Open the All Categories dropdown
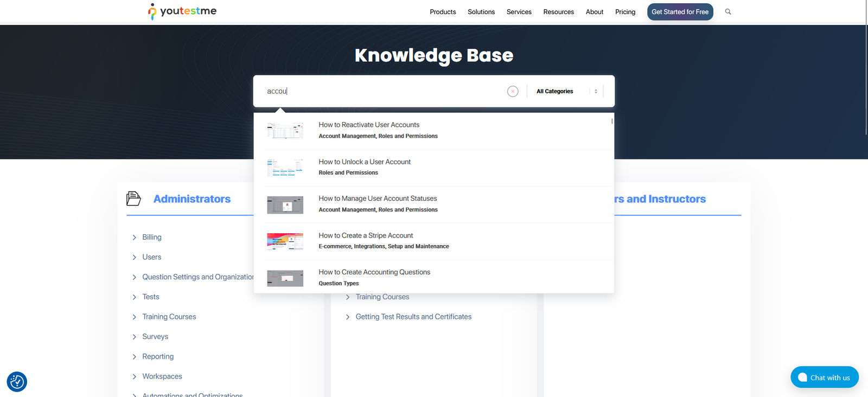This screenshot has width=868, height=397. pyautogui.click(x=566, y=92)
